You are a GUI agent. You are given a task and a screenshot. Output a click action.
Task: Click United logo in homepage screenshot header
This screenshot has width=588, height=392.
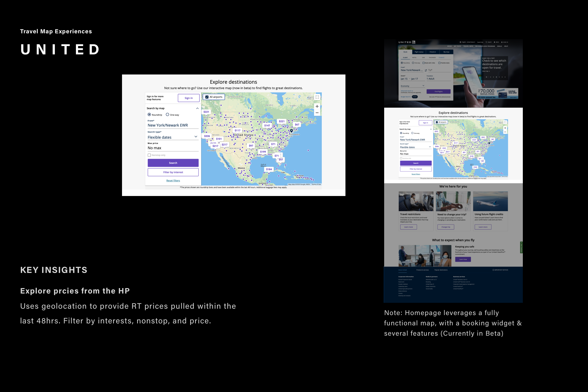point(407,42)
